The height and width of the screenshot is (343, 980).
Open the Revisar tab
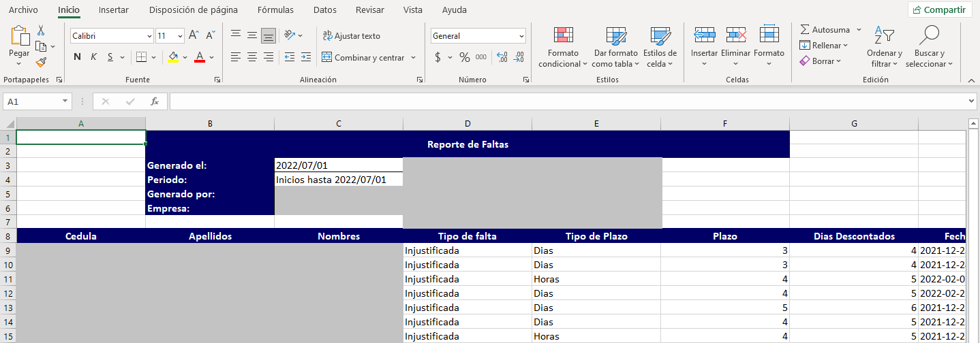370,10
